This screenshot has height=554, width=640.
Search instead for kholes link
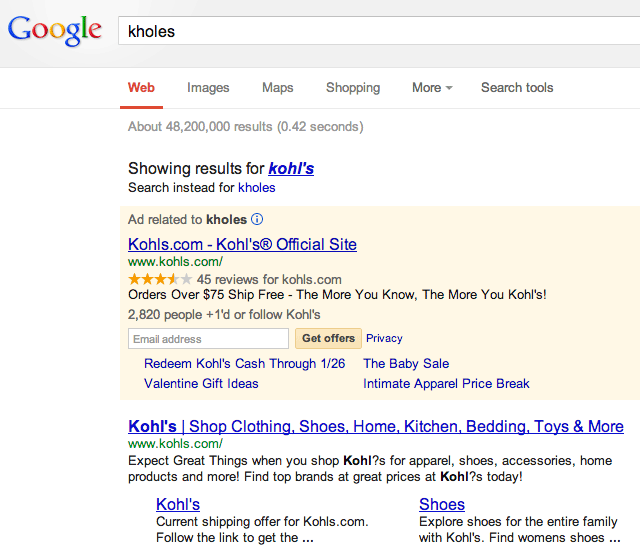pyautogui.click(x=257, y=187)
